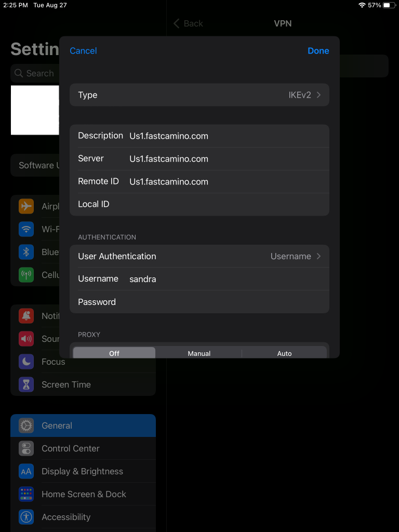Screen dimensions: 399x532
Task: Tap Done to save VPN configuration
Action: point(318,50)
